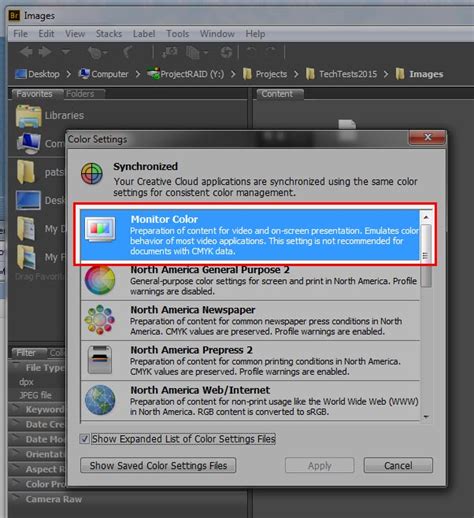
Task: Expand chevron after ProjectRAID (Y:) in path bar
Action: [233, 74]
